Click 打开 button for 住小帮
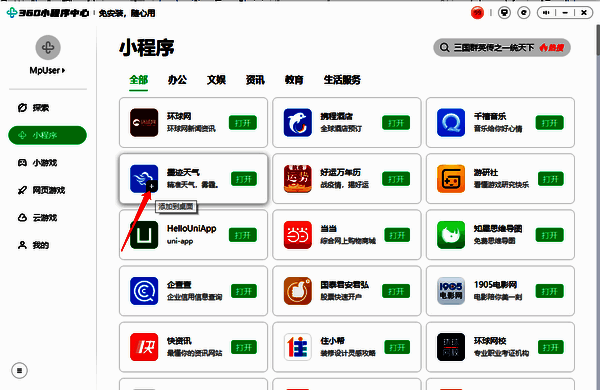This screenshot has width=600, height=390. [397, 347]
